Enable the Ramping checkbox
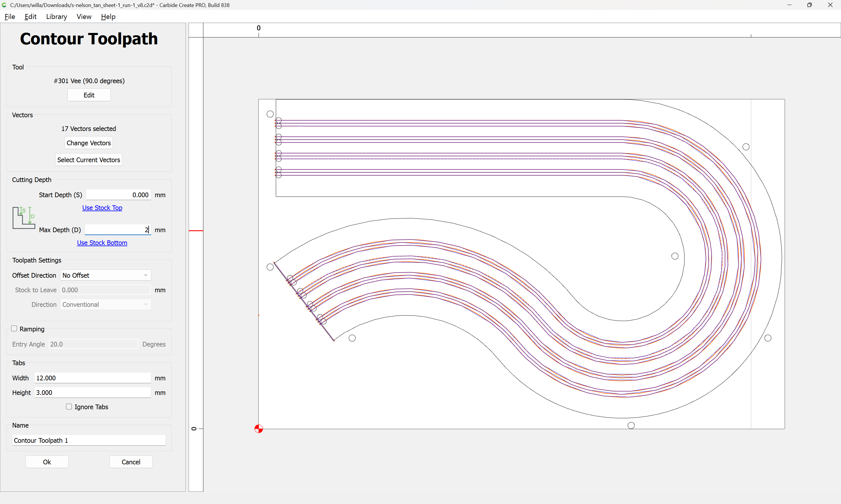The width and height of the screenshot is (841, 504). click(x=14, y=328)
